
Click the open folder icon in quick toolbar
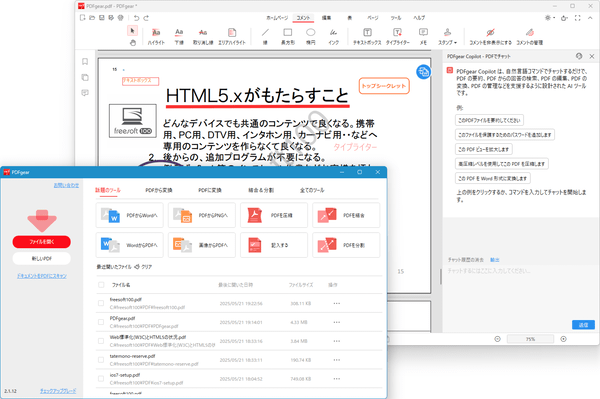tap(92, 18)
